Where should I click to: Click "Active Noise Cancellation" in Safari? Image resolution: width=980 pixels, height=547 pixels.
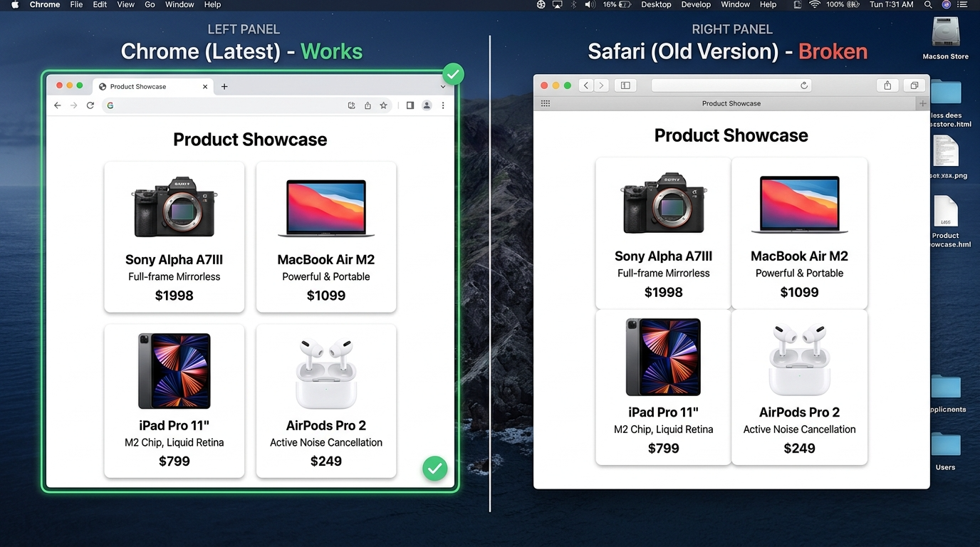tap(800, 429)
